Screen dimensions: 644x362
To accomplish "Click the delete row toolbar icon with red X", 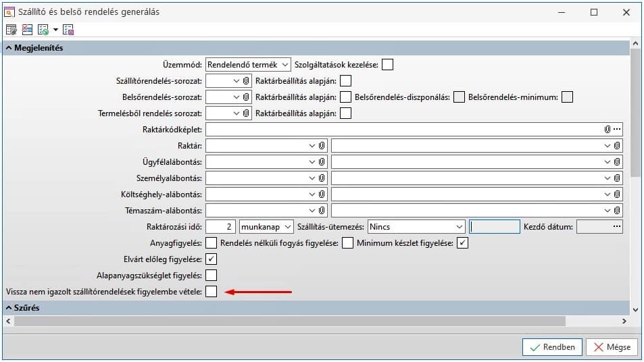I will pyautogui.click(x=27, y=30).
